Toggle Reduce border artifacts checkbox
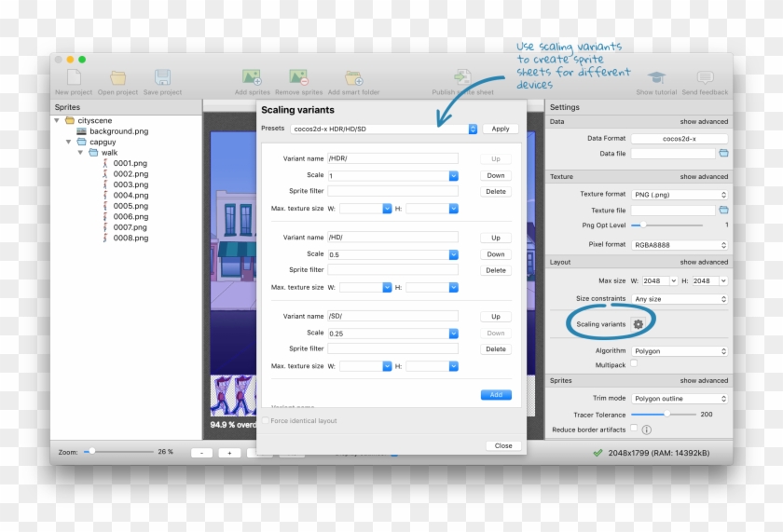783x532 pixels. pyautogui.click(x=634, y=428)
